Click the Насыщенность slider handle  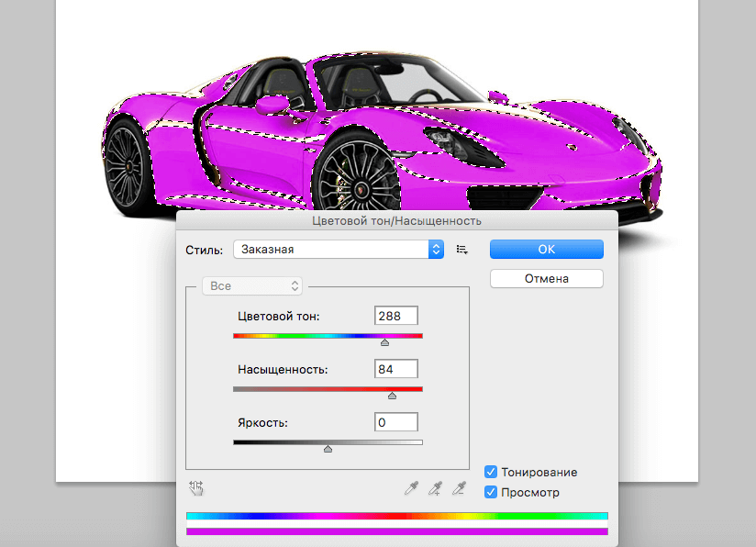coord(392,396)
